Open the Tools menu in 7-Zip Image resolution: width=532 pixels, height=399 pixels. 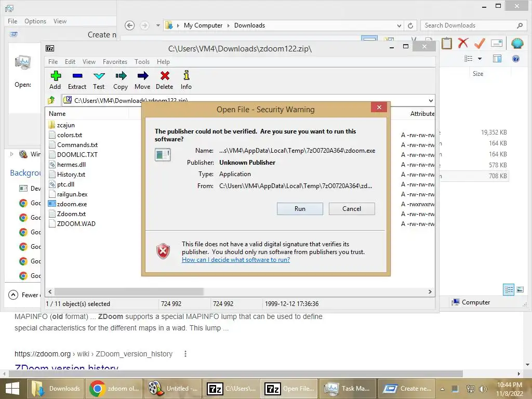coord(142,62)
